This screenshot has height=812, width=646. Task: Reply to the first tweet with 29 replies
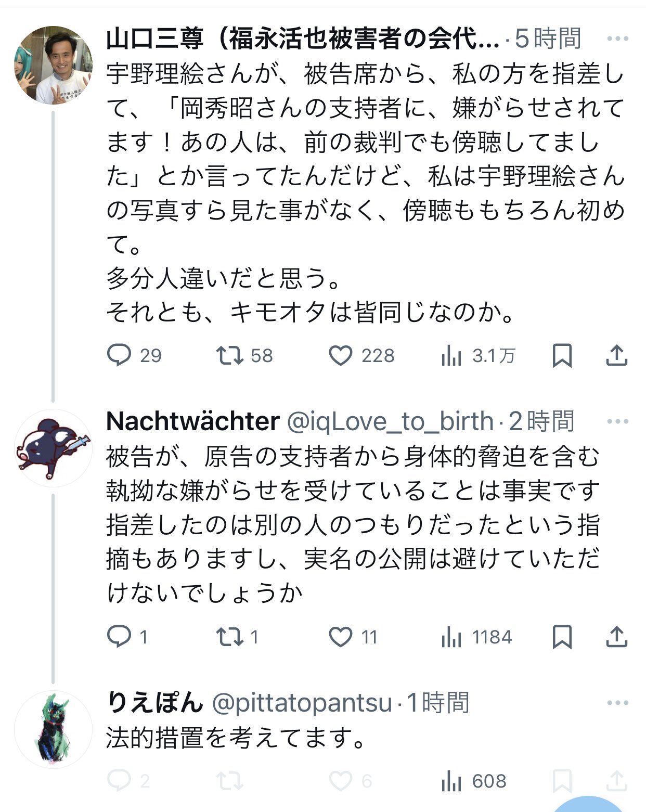tap(119, 356)
